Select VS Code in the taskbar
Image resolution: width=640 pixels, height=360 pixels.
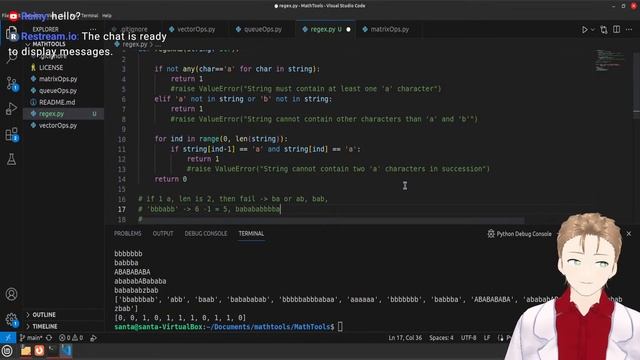67,351
